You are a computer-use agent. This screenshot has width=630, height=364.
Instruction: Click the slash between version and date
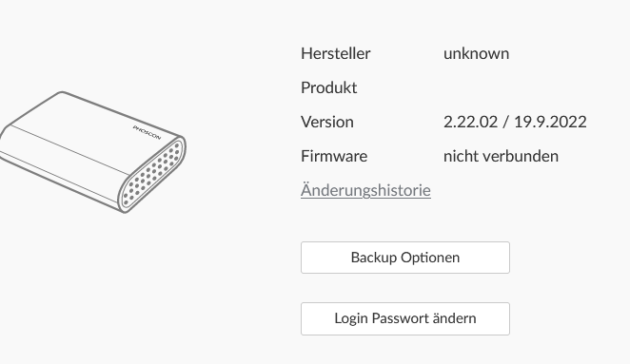pyautogui.click(x=506, y=122)
